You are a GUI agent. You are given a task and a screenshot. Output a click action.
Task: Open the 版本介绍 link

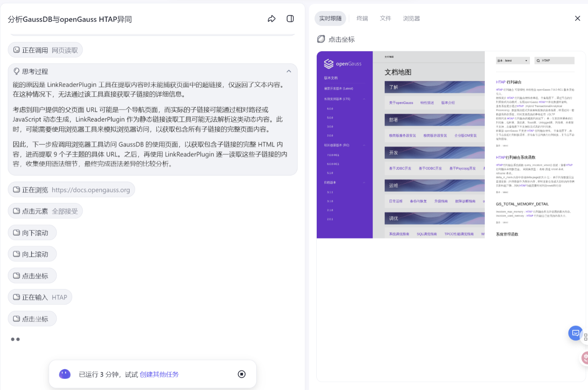[x=448, y=103]
